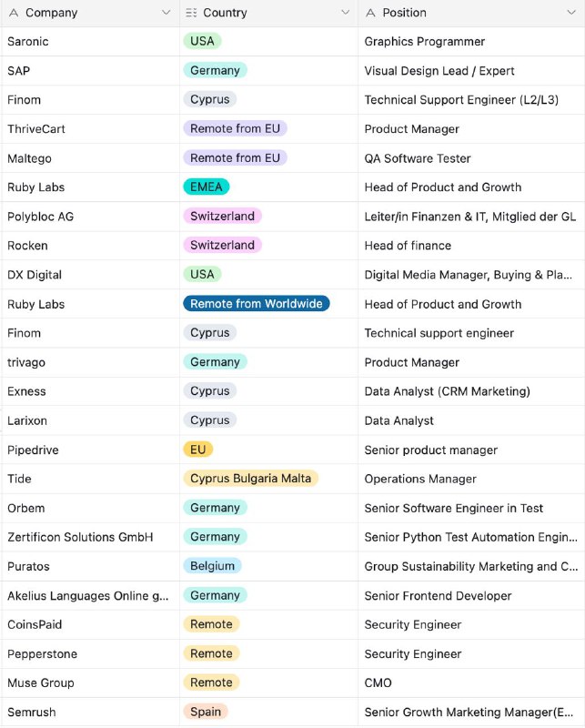Image resolution: width=585 pixels, height=728 pixels.
Task: Select Data Analyst (CRM Marketing) cell
Action: click(x=471, y=391)
